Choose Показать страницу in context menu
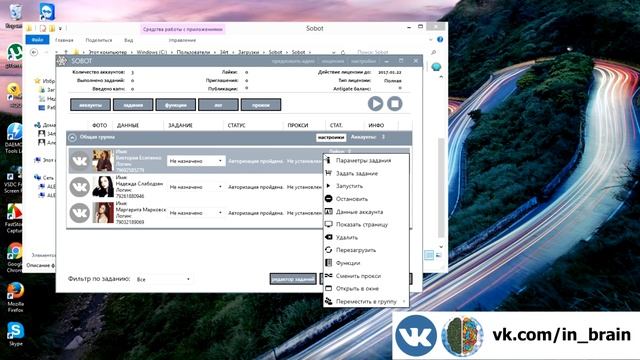The height and width of the screenshot is (360, 640). pyautogui.click(x=366, y=224)
